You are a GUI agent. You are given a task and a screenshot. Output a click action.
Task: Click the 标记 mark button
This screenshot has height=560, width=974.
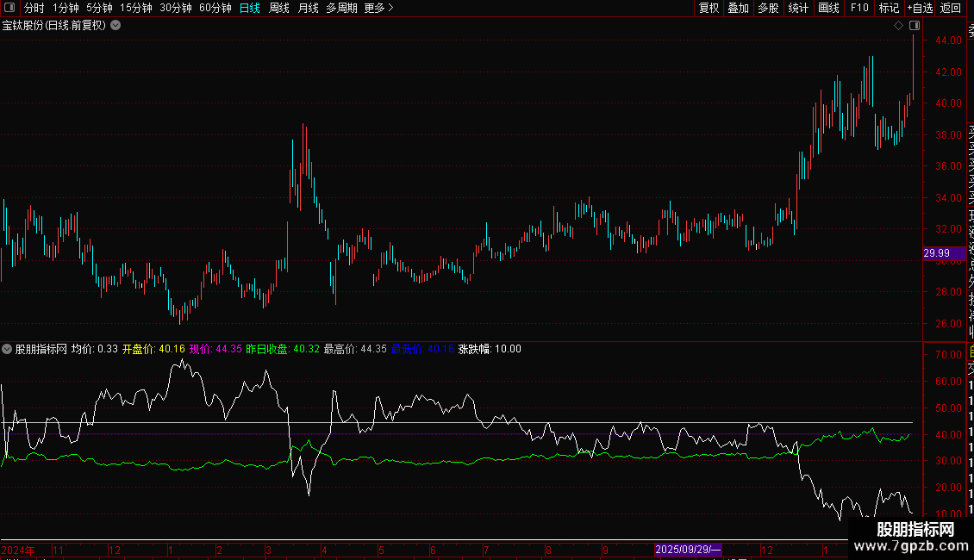(889, 8)
